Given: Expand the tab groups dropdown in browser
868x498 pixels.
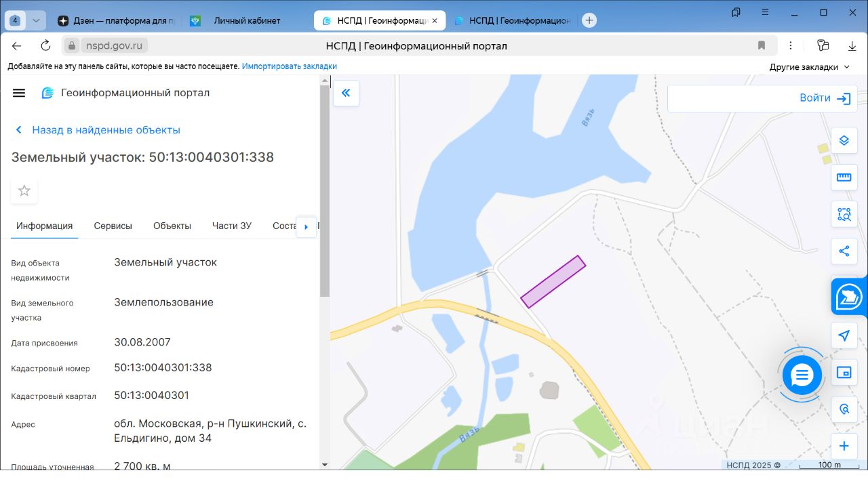Looking at the screenshot, I should tap(36, 20).
